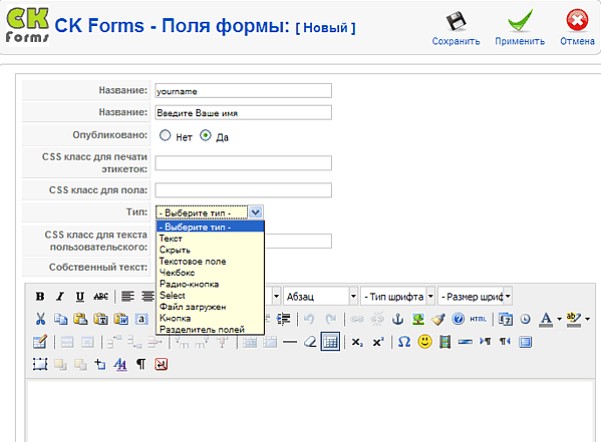Open the Тип dropdown arrow
Screen dimensions: 601x442
(256, 212)
